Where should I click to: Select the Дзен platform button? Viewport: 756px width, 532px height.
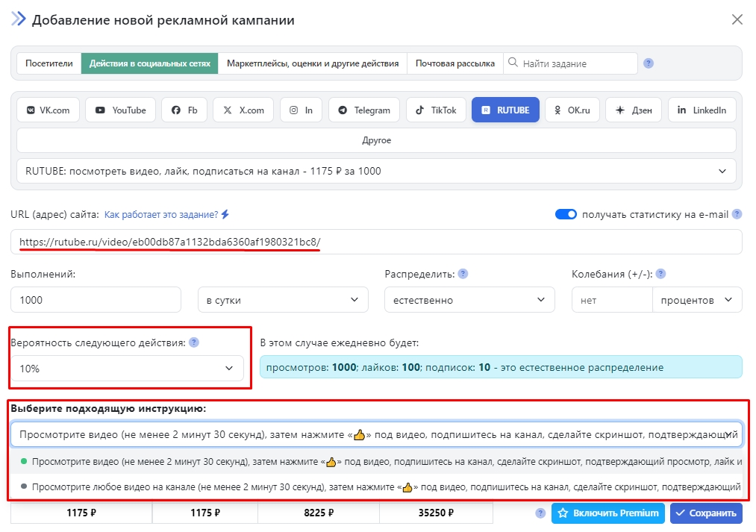[633, 110]
